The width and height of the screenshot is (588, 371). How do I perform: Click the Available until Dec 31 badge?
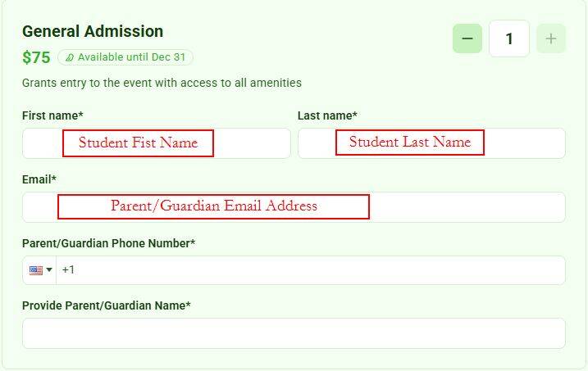point(125,57)
